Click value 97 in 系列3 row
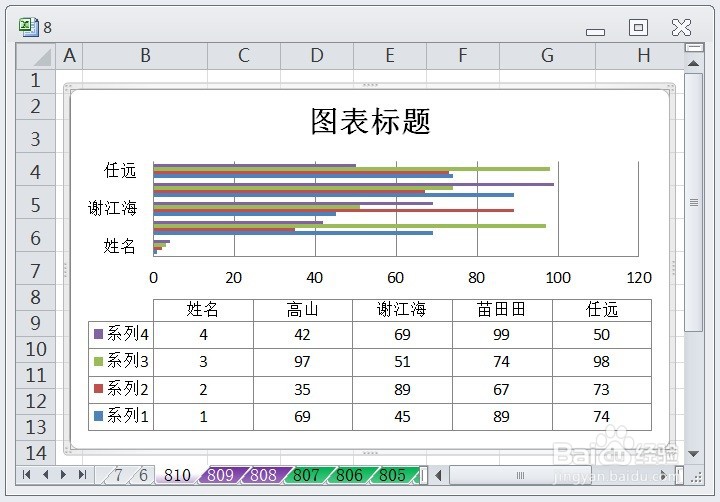Viewport: 720px width, 502px height. tap(302, 362)
